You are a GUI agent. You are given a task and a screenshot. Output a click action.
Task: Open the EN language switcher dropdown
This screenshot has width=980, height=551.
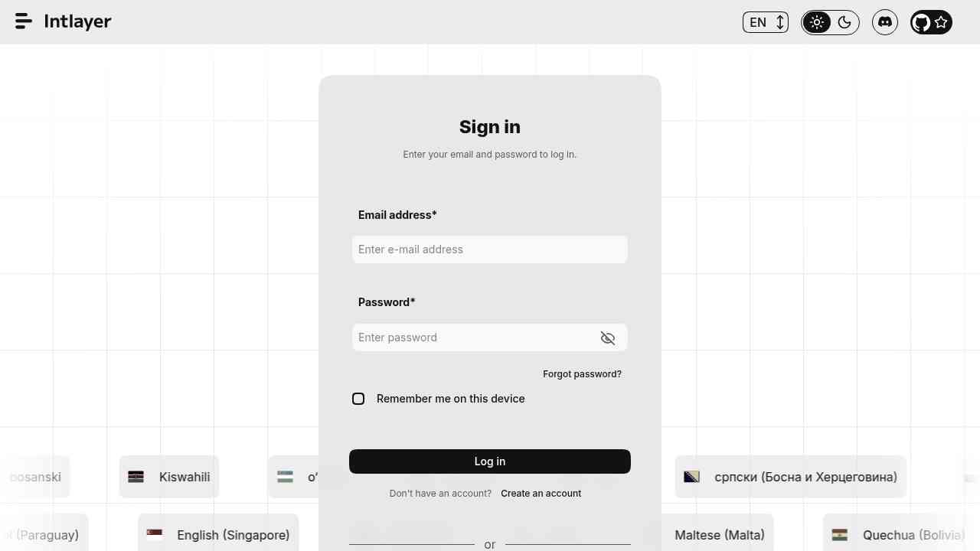[x=765, y=22]
